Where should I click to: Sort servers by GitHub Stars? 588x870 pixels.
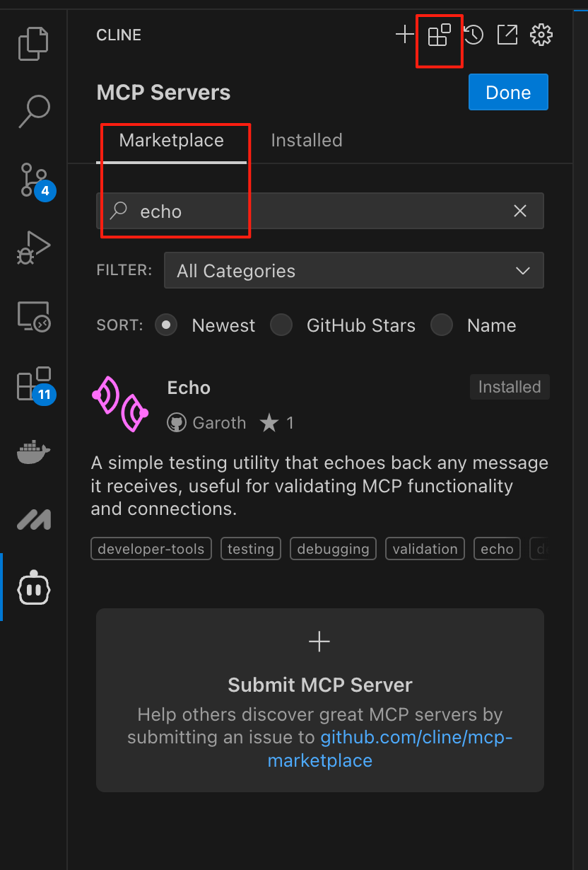pos(282,325)
